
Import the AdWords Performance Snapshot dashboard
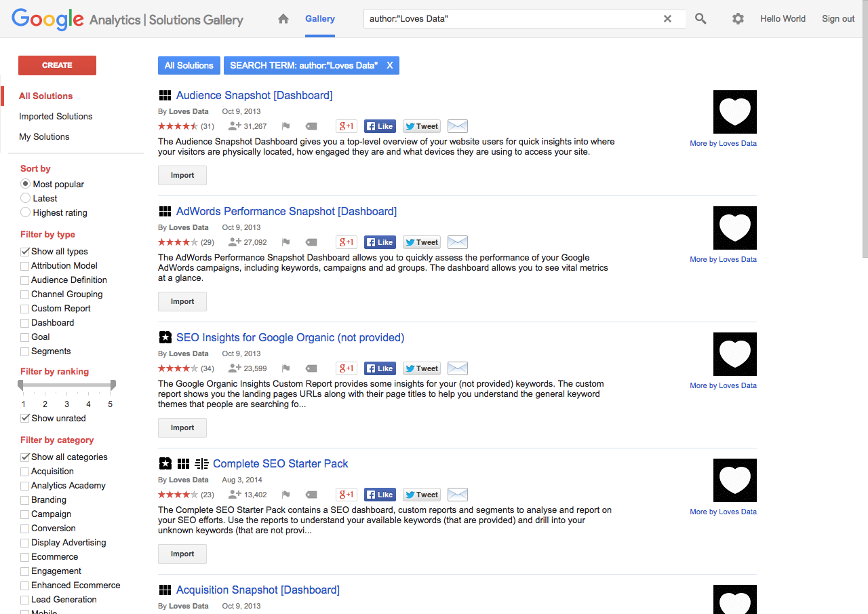click(182, 301)
